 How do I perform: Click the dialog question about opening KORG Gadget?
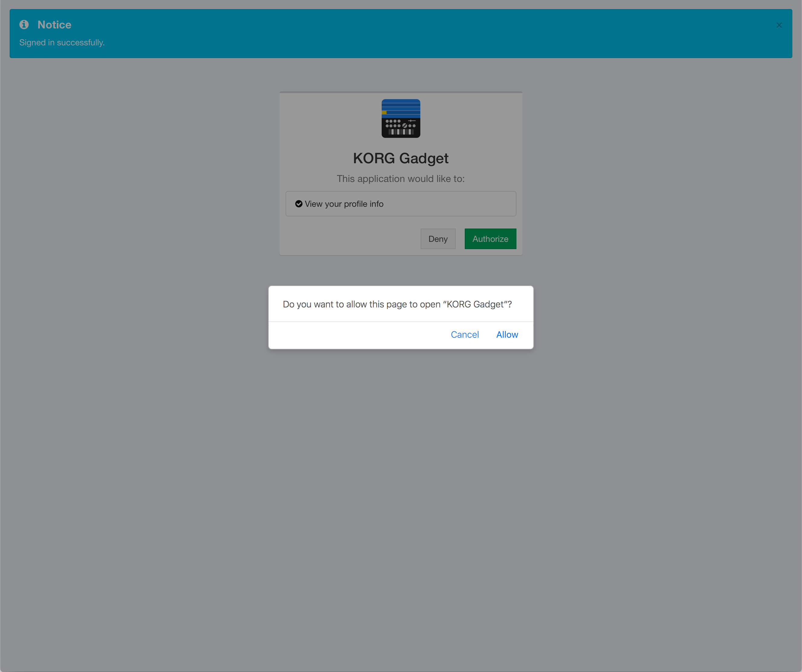pos(397,304)
